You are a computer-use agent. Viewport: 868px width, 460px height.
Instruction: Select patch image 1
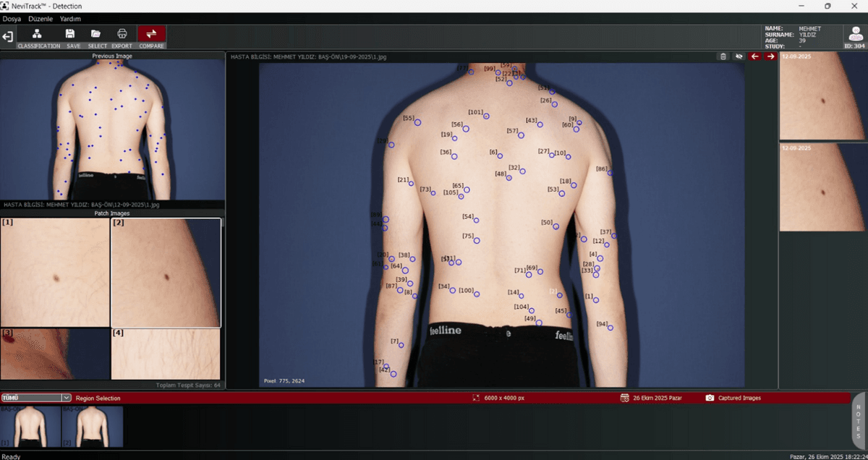pos(56,272)
